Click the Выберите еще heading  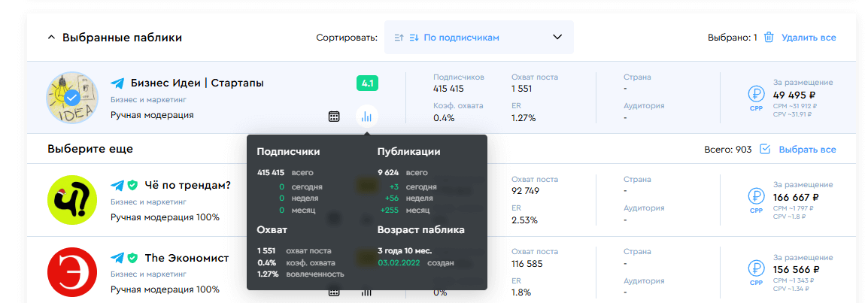(90, 149)
